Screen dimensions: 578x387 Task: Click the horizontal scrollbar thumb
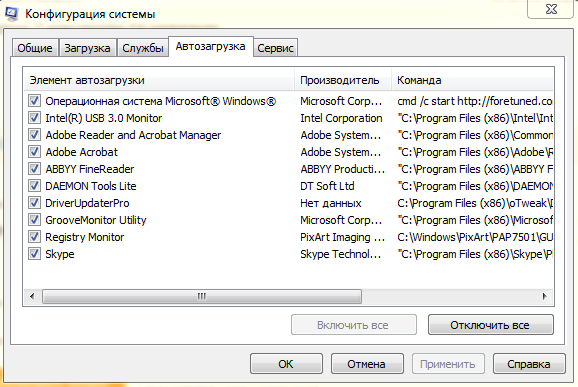click(x=202, y=296)
